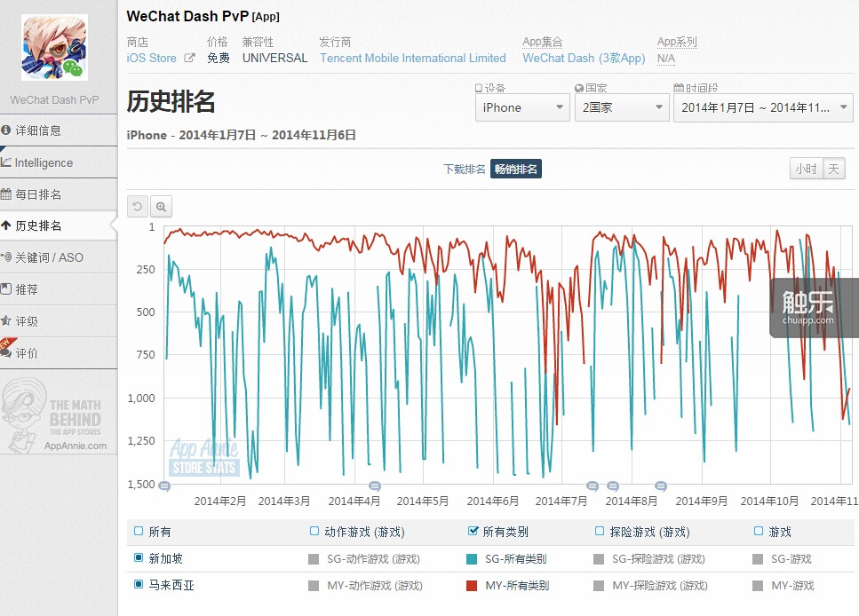Click the device icon next to 设备

(479, 88)
